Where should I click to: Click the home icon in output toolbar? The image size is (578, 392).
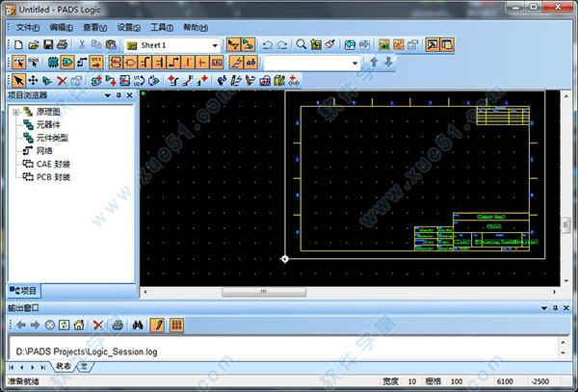click(79, 326)
